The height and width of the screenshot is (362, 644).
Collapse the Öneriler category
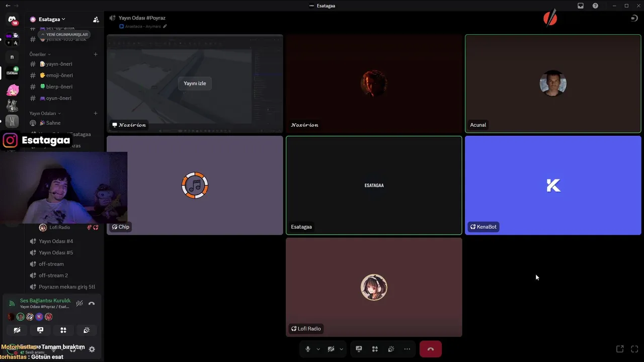[x=40, y=54]
